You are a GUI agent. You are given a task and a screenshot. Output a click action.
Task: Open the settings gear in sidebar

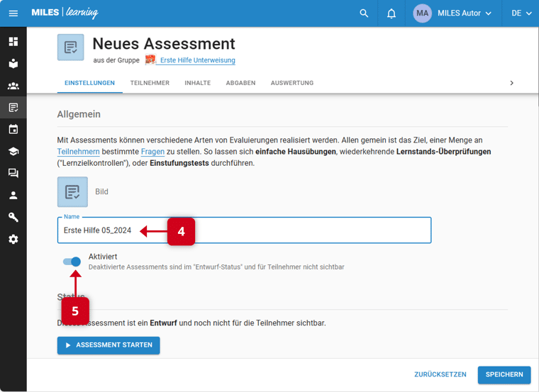point(13,240)
